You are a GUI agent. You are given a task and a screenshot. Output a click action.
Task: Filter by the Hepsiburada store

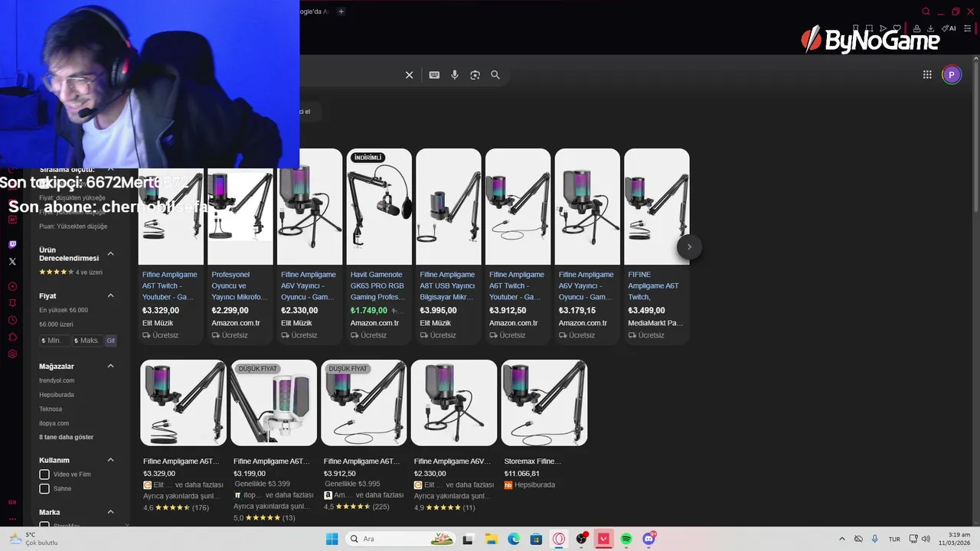(57, 395)
